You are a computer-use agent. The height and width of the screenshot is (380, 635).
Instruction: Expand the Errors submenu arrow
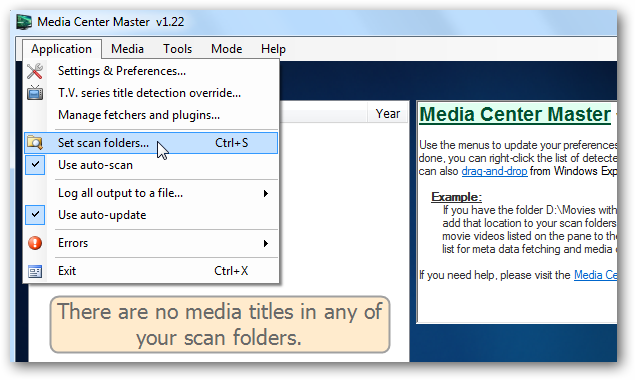tap(266, 243)
